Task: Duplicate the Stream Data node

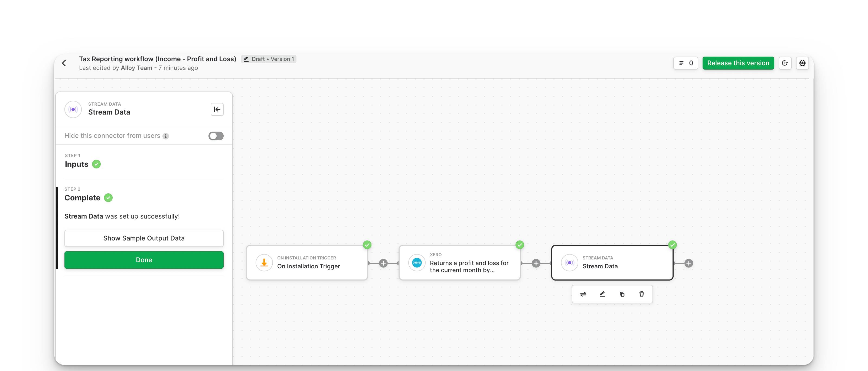Action: tap(622, 294)
